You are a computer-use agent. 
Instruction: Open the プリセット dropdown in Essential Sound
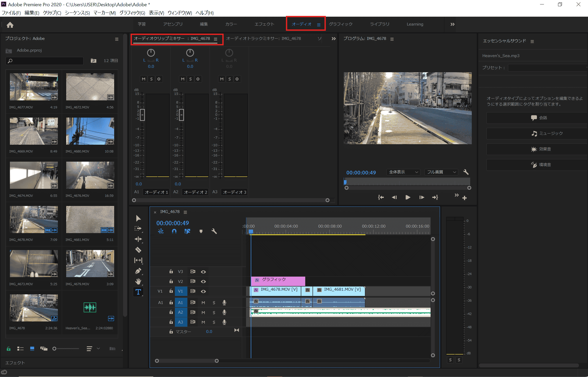[x=548, y=68]
